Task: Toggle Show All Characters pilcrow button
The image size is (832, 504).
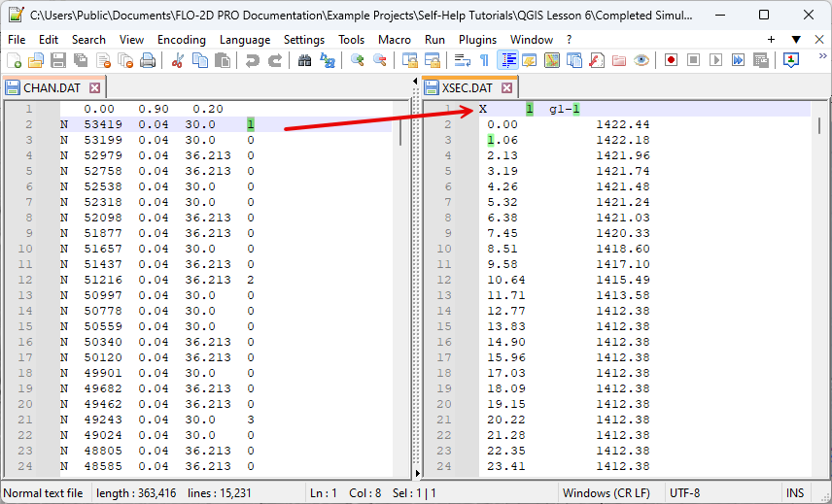Action: click(484, 60)
